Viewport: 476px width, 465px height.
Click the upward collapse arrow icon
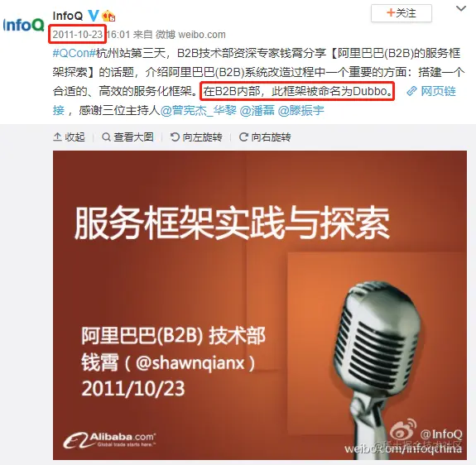click(57, 137)
